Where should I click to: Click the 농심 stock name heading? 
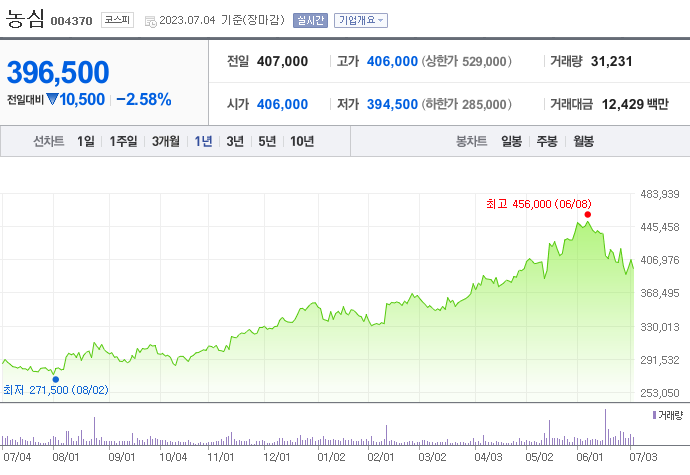coord(25,19)
